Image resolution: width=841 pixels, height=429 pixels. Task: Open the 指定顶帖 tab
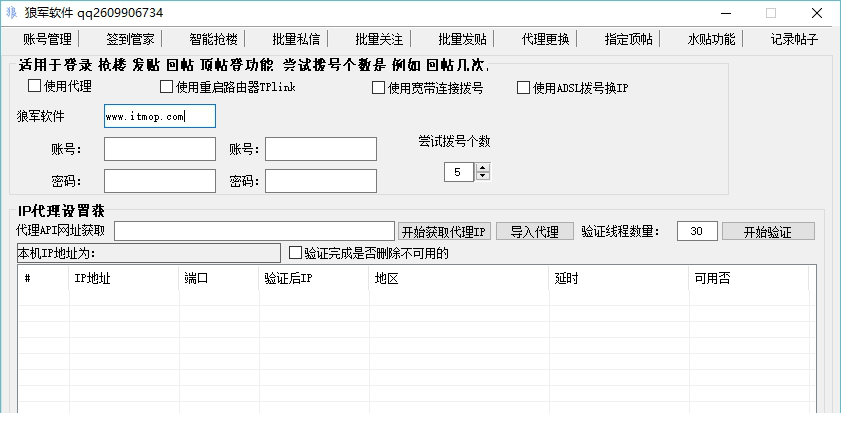[x=629, y=39]
